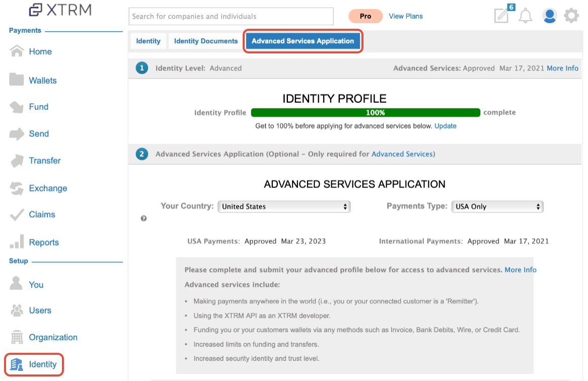Click "Increased limits on funding and transfers" bullet
Image resolution: width=588 pixels, height=381 pixels.
[256, 344]
